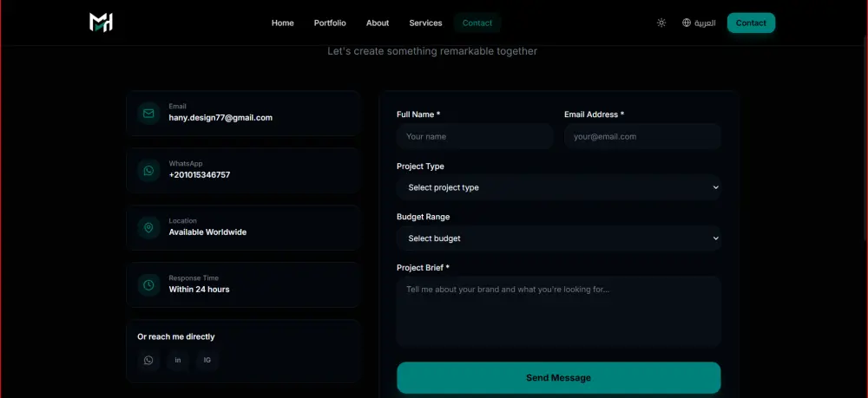Click the teal Contact button in header

(751, 23)
